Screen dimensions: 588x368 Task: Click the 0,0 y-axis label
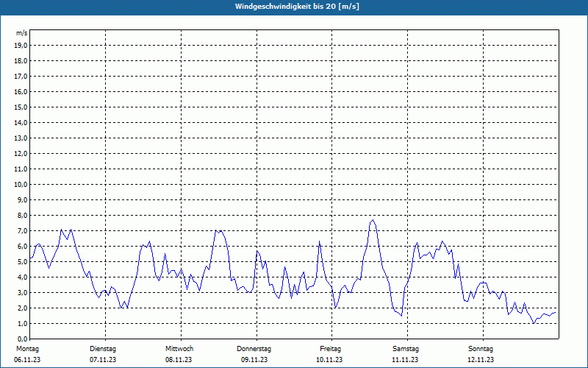coord(23,339)
